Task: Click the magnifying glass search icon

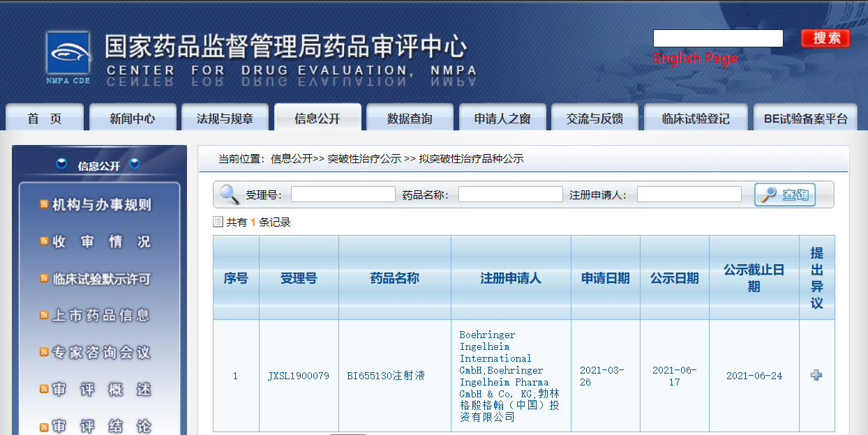Action: pos(230,194)
